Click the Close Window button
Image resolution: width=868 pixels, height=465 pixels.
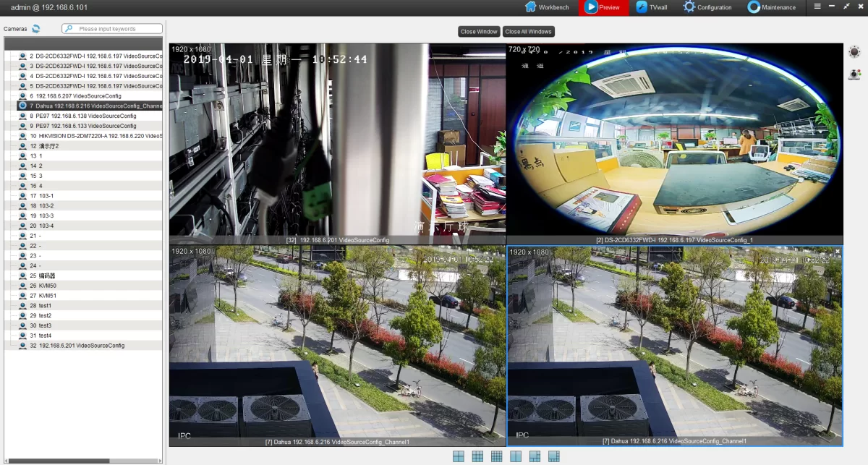[479, 32]
